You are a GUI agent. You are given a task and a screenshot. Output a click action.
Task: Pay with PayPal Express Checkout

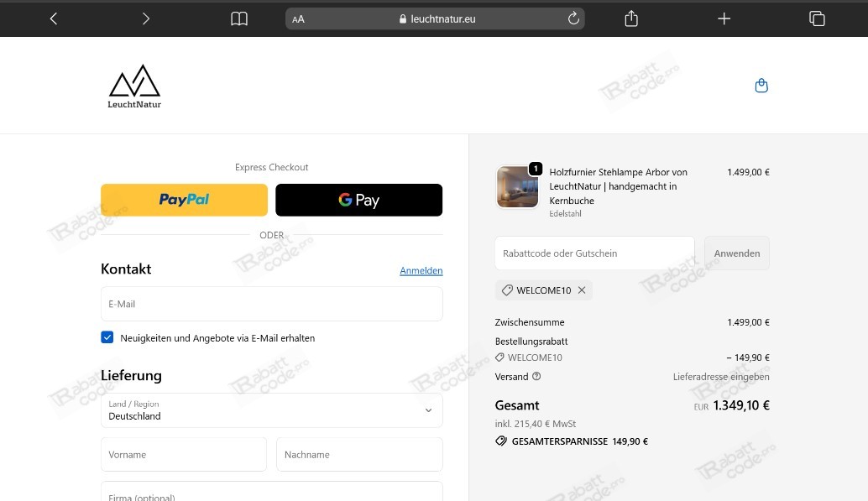(183, 200)
